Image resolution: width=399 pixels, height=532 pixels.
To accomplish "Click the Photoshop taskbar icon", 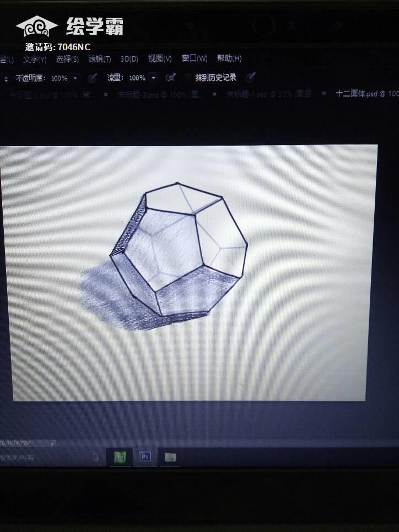I will tap(145, 457).
